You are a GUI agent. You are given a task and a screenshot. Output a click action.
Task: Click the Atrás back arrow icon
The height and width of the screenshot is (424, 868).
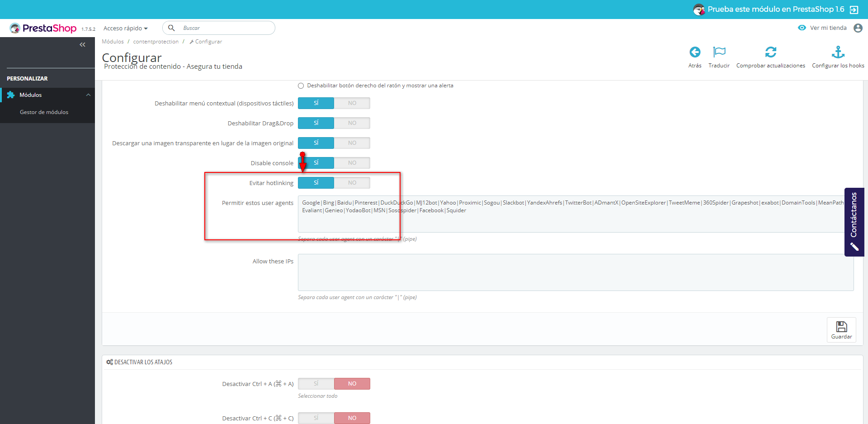click(x=695, y=52)
